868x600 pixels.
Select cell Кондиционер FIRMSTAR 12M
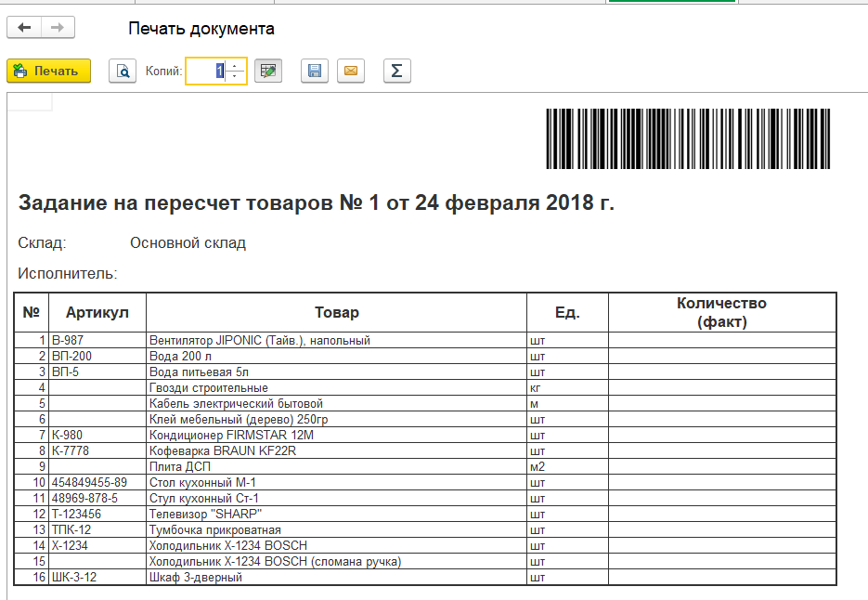click(337, 435)
